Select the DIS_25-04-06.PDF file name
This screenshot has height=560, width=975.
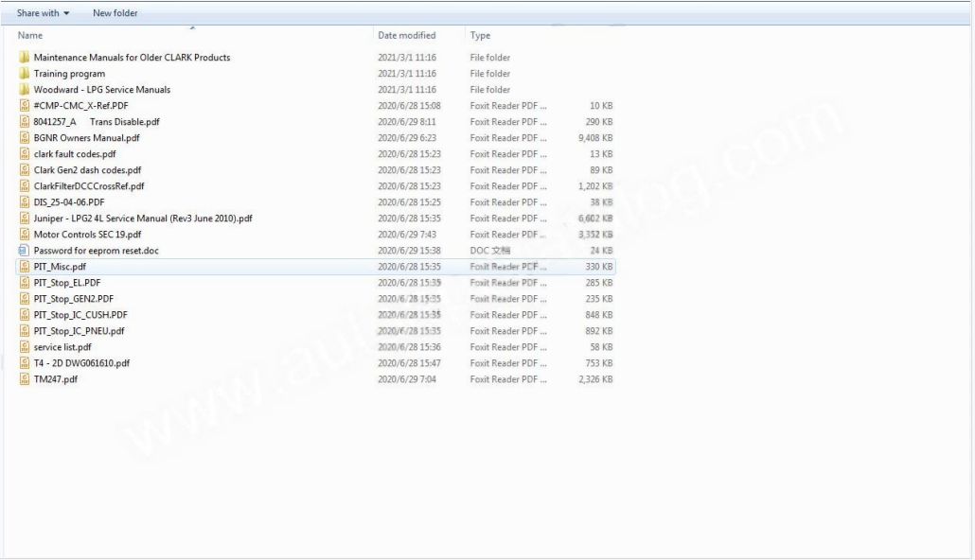coord(69,202)
